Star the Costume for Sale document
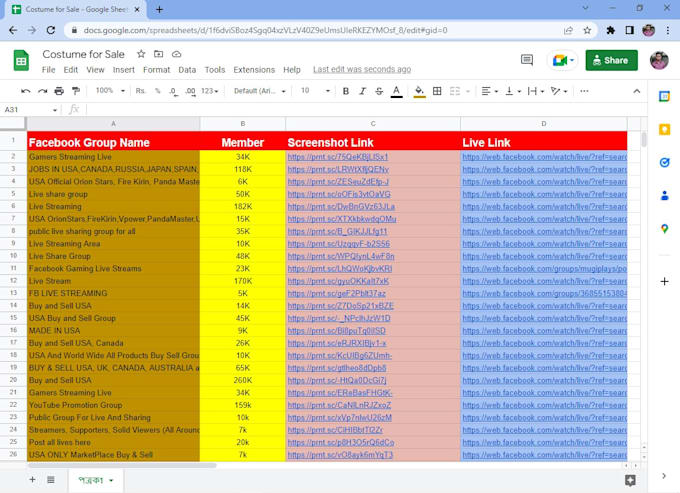The width and height of the screenshot is (680, 493). tap(141, 54)
